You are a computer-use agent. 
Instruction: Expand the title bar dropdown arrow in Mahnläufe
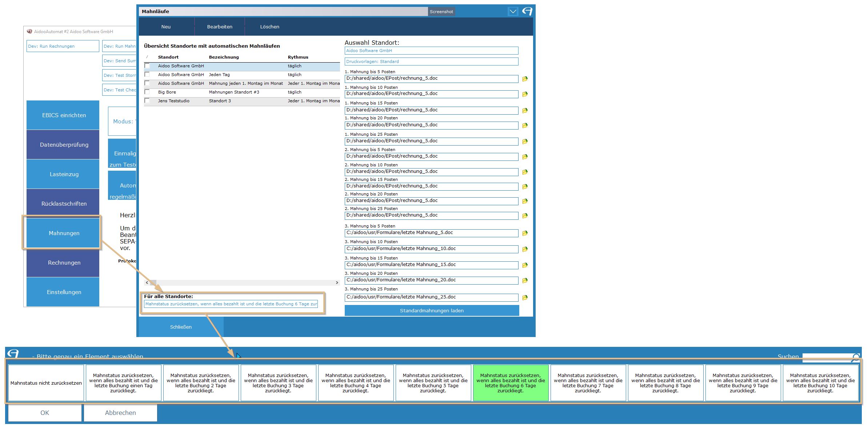click(513, 11)
